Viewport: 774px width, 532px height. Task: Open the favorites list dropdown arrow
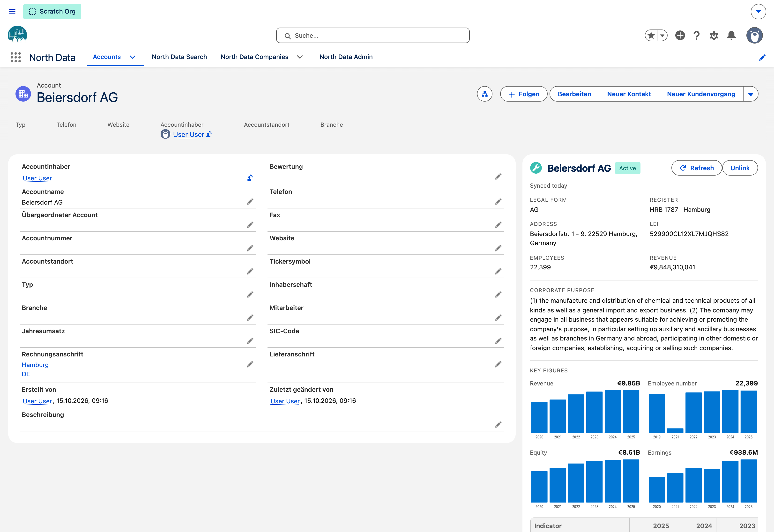point(662,35)
